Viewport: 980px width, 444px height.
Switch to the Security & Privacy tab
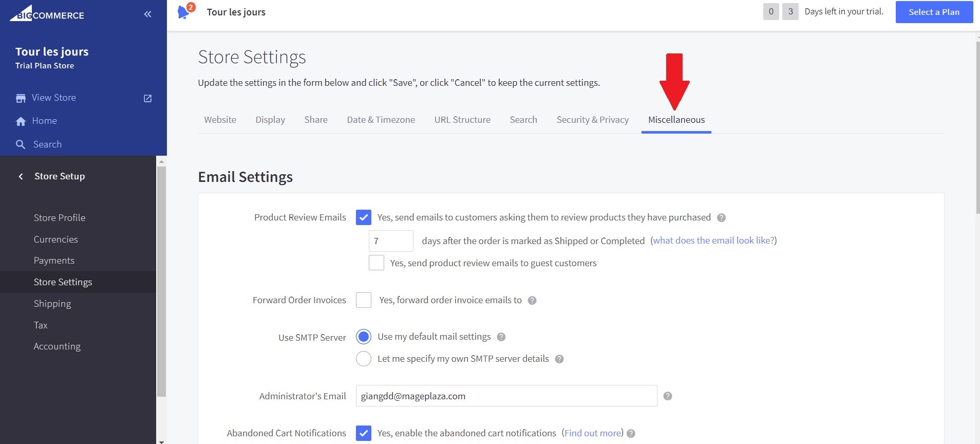tap(592, 120)
